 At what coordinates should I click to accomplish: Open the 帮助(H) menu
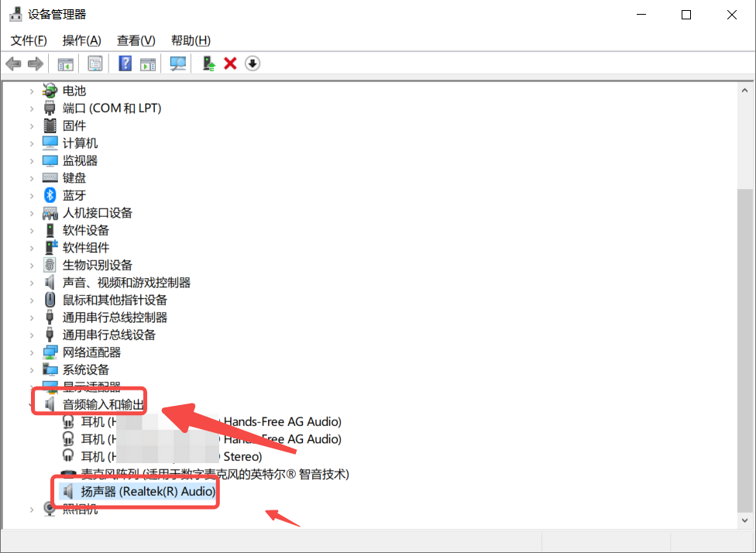191,40
